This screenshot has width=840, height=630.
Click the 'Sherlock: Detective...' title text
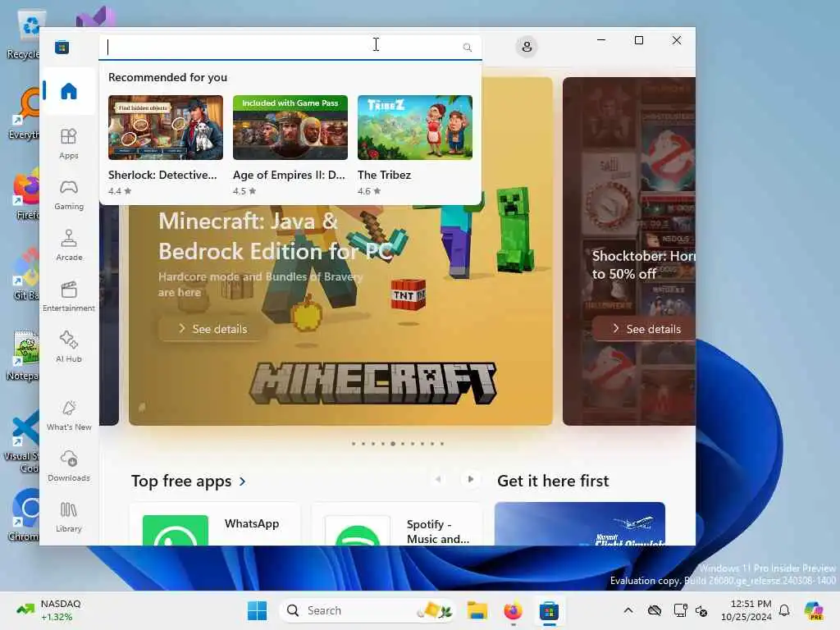[162, 175]
